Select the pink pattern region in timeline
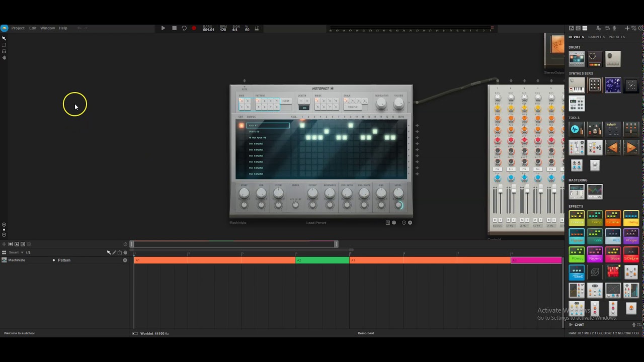 [536, 260]
